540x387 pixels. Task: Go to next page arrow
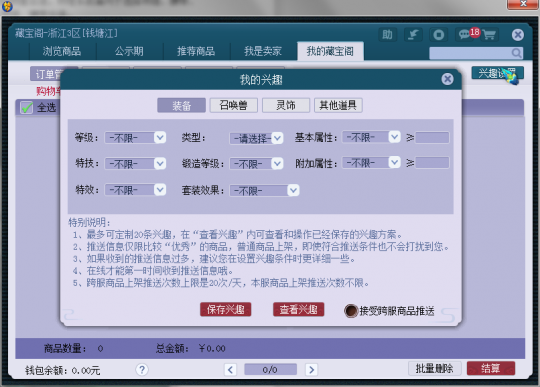(x=311, y=369)
